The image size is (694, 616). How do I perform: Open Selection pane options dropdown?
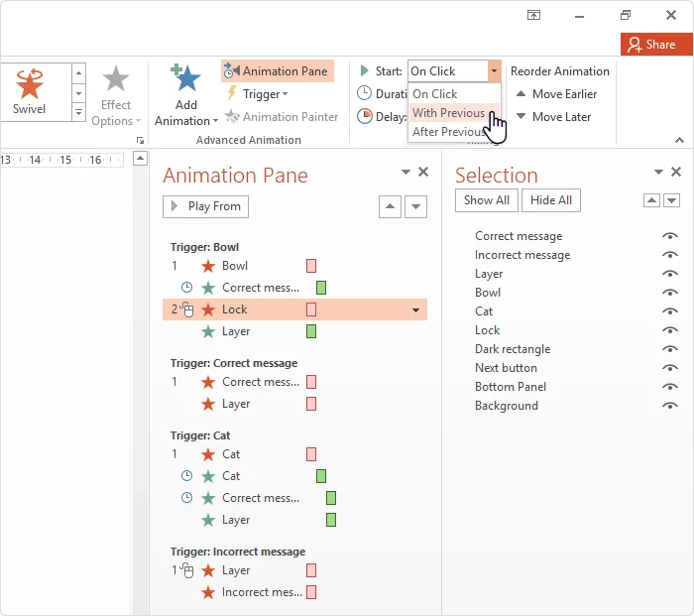tap(658, 172)
